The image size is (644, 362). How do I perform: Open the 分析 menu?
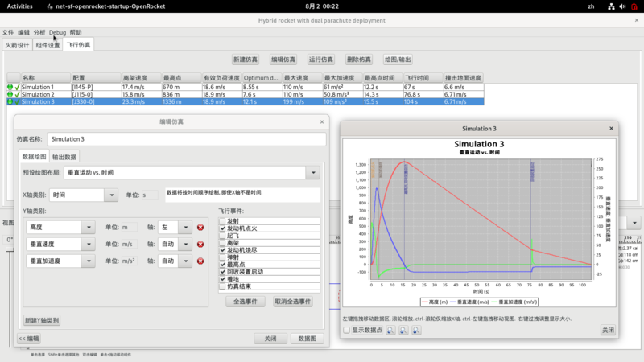39,32
